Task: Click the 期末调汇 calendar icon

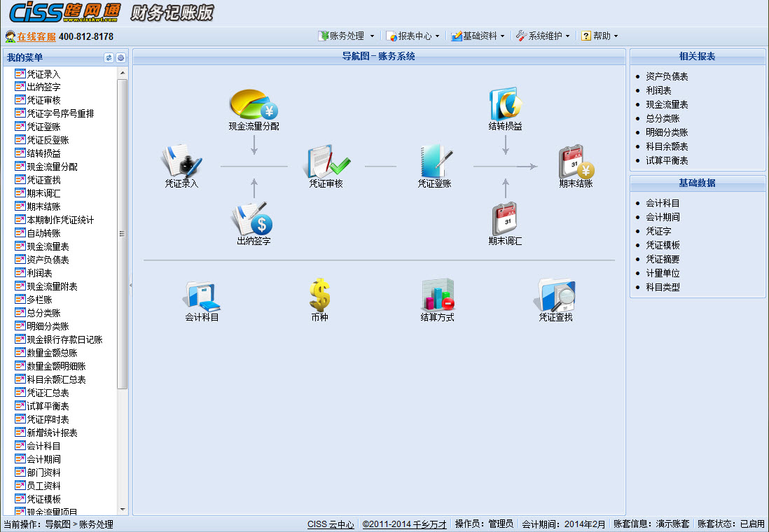Action: pos(505,219)
